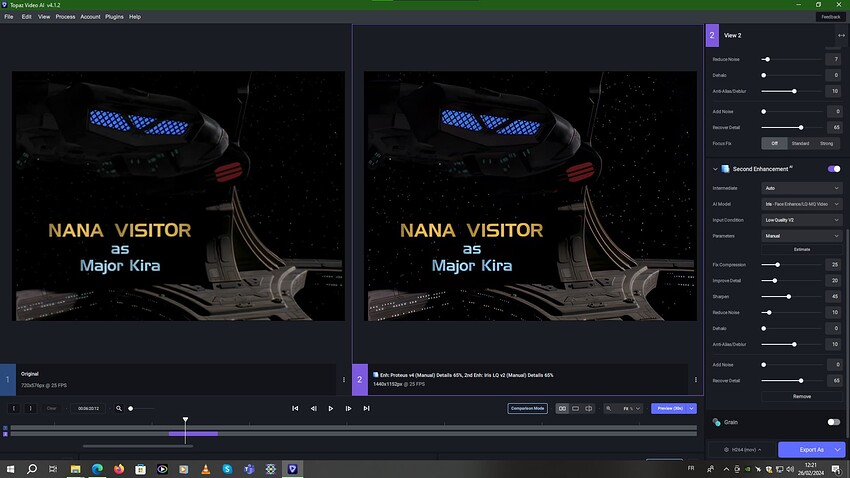Image resolution: width=850 pixels, height=478 pixels.
Task: Enable the Grain toggle
Action: [x=834, y=422]
